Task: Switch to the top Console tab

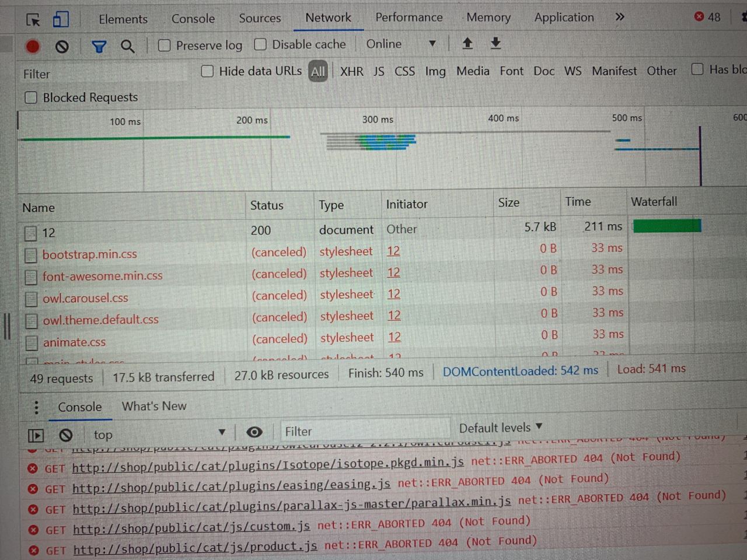Action: click(193, 19)
